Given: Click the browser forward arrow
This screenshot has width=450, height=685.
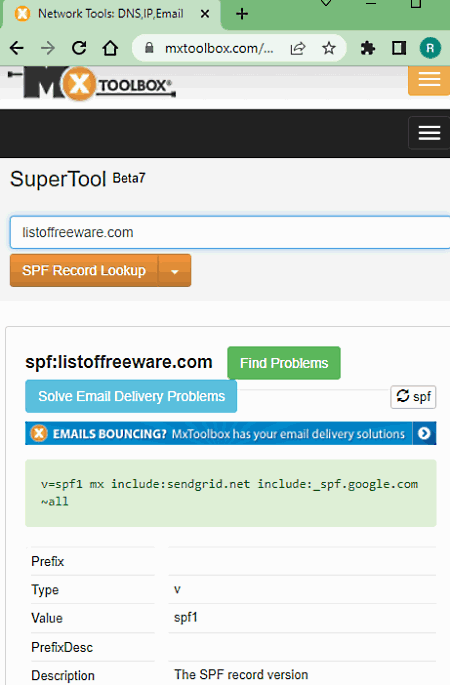Looking at the screenshot, I should point(48,48).
